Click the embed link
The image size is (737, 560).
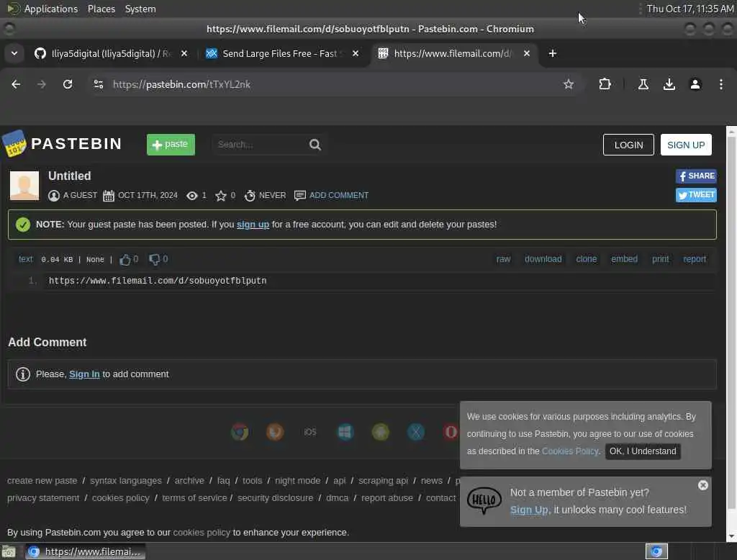click(x=624, y=259)
